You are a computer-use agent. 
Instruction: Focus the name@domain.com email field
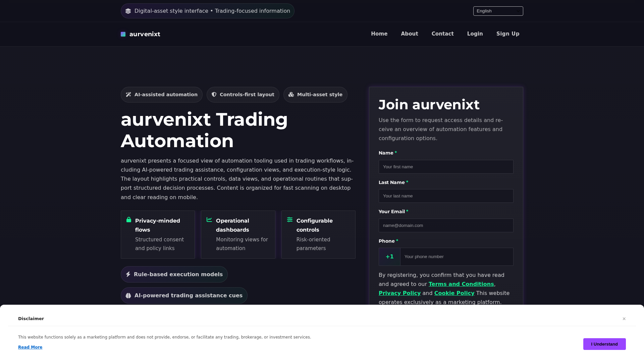click(x=446, y=226)
